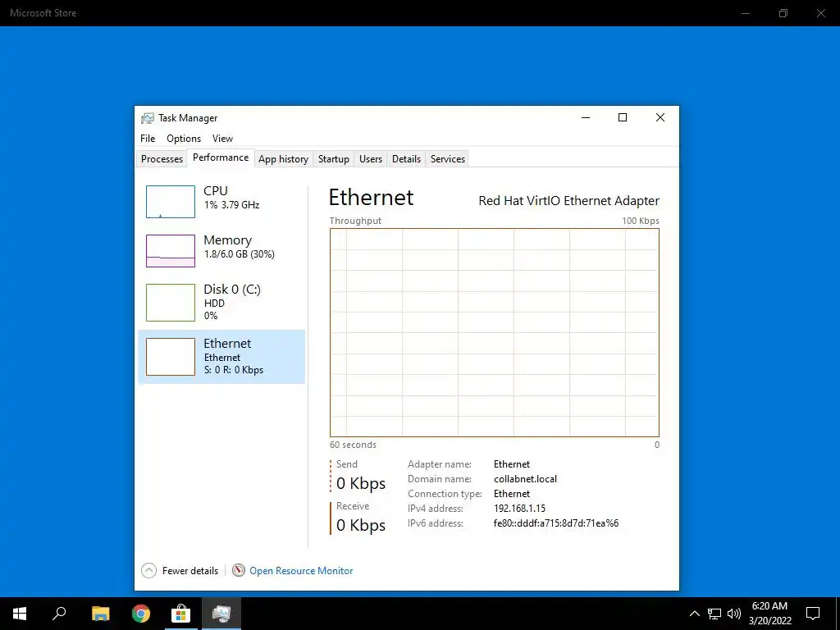840x630 pixels.
Task: Select the Disk 0 (C:) graph thumbnail
Action: click(171, 303)
